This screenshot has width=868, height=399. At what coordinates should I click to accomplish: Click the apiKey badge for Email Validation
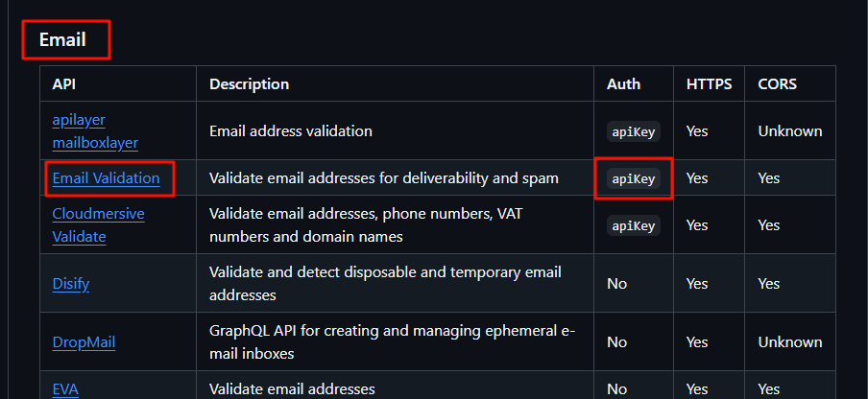[x=634, y=178]
